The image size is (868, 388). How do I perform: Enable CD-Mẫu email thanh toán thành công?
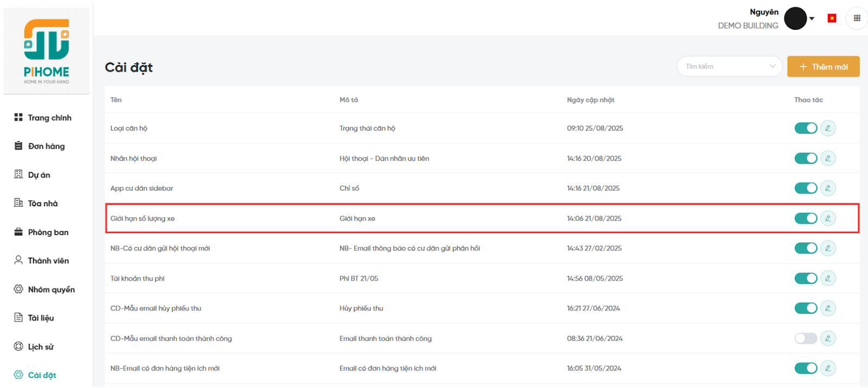click(x=806, y=339)
